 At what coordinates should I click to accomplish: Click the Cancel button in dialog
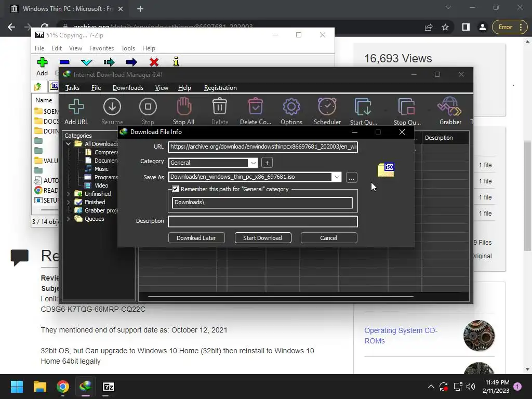click(328, 238)
